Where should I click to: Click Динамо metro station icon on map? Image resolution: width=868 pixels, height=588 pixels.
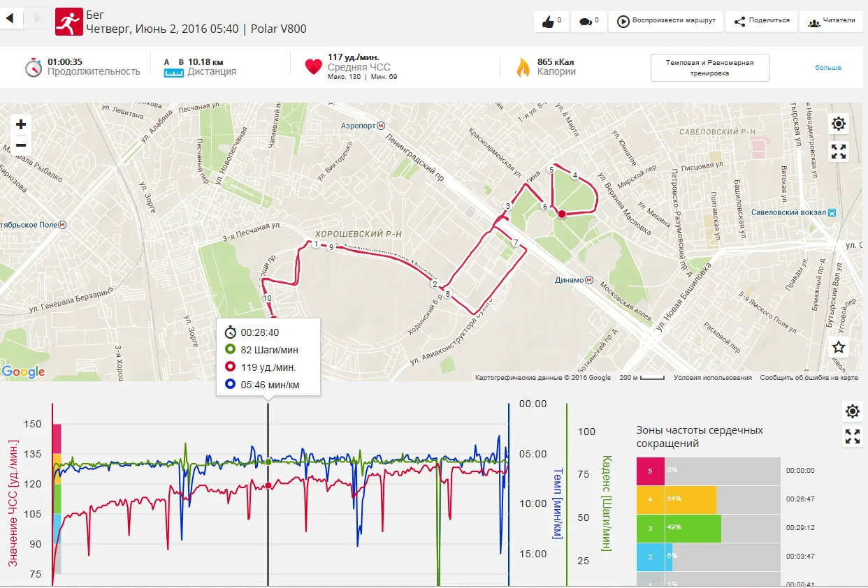pyautogui.click(x=590, y=280)
